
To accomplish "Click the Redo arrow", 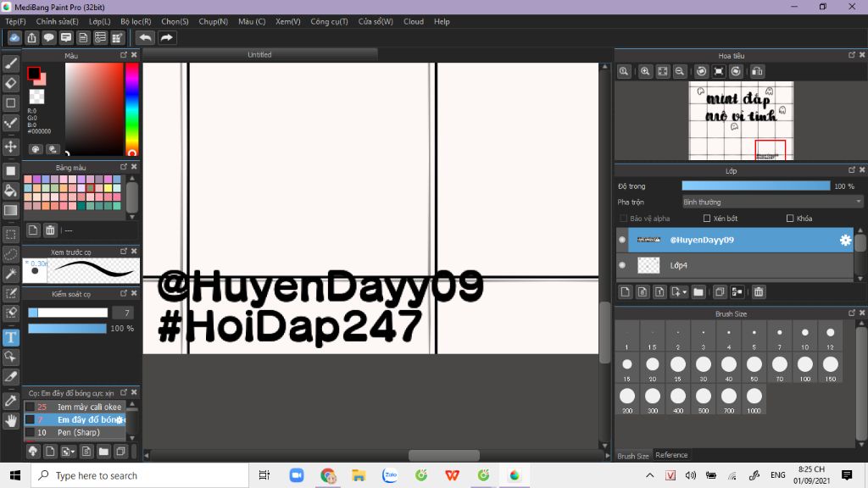I will [166, 37].
